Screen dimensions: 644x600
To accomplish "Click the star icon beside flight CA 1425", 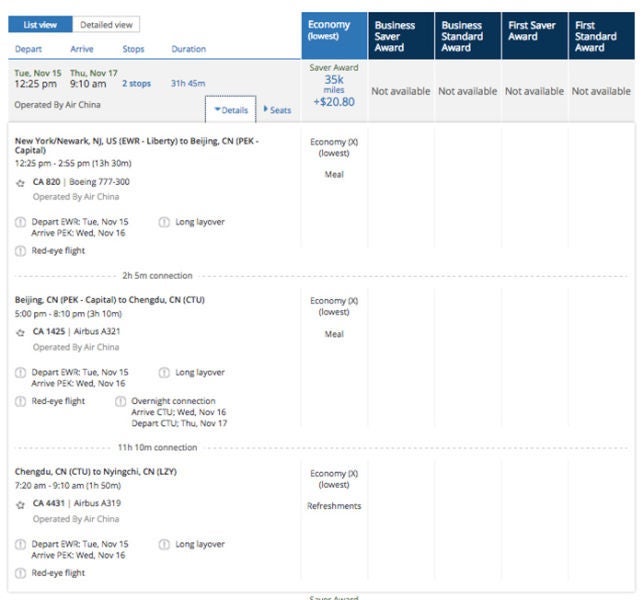I will coord(21,333).
